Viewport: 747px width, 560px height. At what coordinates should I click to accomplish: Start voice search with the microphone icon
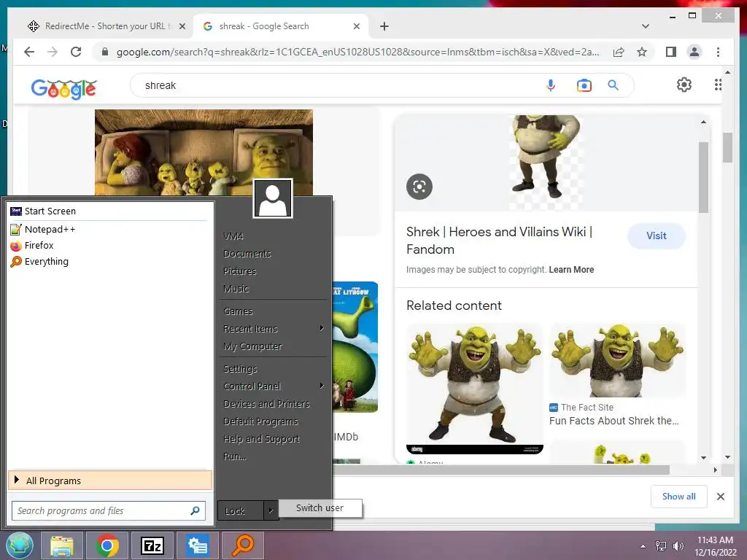pos(550,85)
